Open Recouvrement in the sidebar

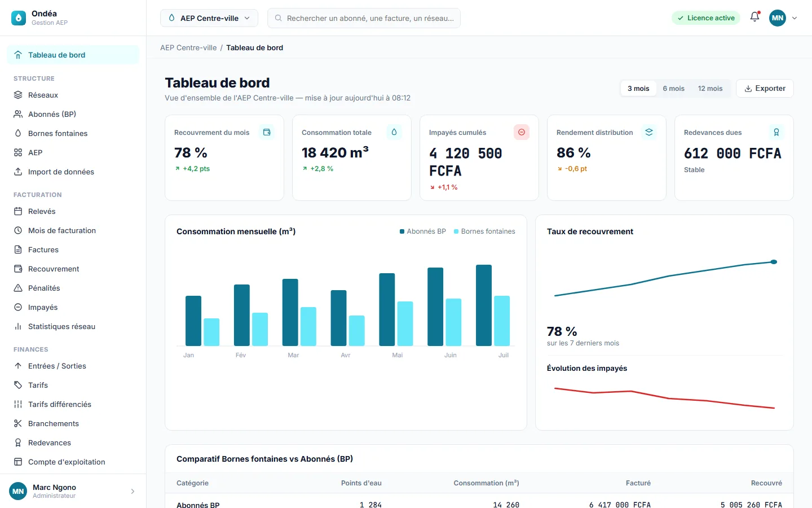tap(73, 269)
